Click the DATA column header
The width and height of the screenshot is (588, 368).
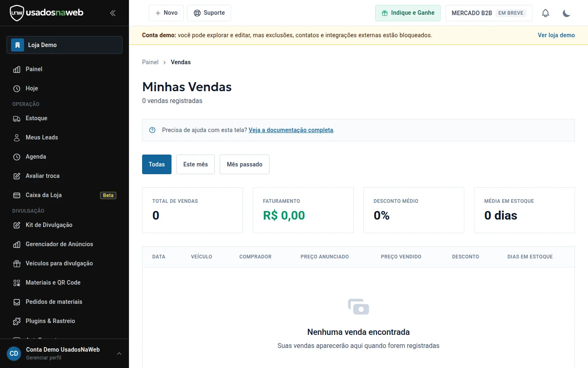[x=159, y=257]
